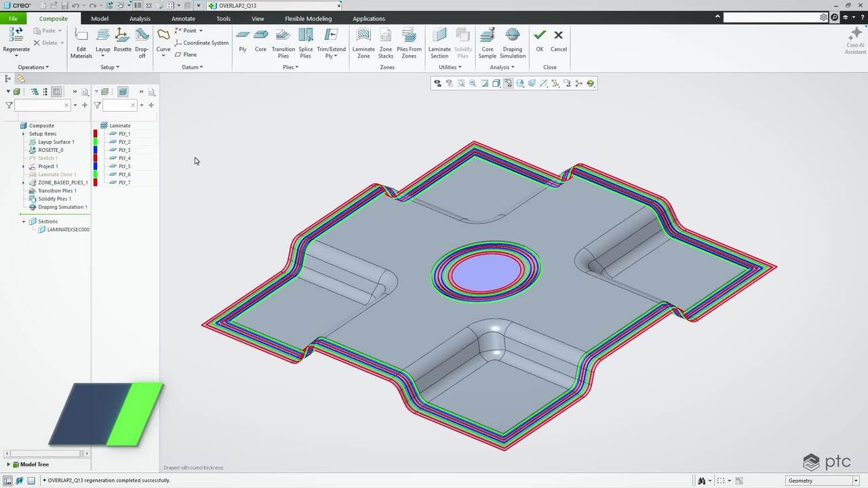Expand the Setup Items tree node
The image size is (868, 488).
pyautogui.click(x=24, y=134)
